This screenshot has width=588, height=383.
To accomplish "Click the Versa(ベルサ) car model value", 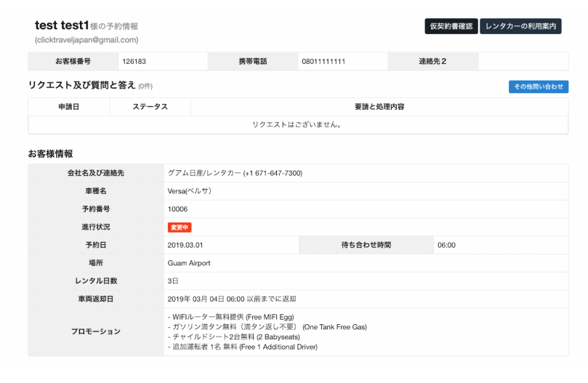I will click(190, 191).
